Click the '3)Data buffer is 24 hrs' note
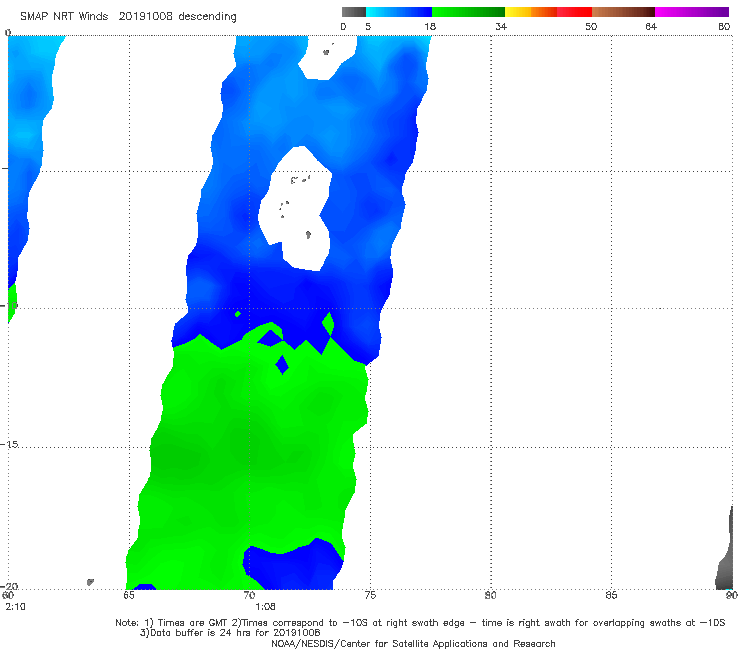 coord(230,633)
